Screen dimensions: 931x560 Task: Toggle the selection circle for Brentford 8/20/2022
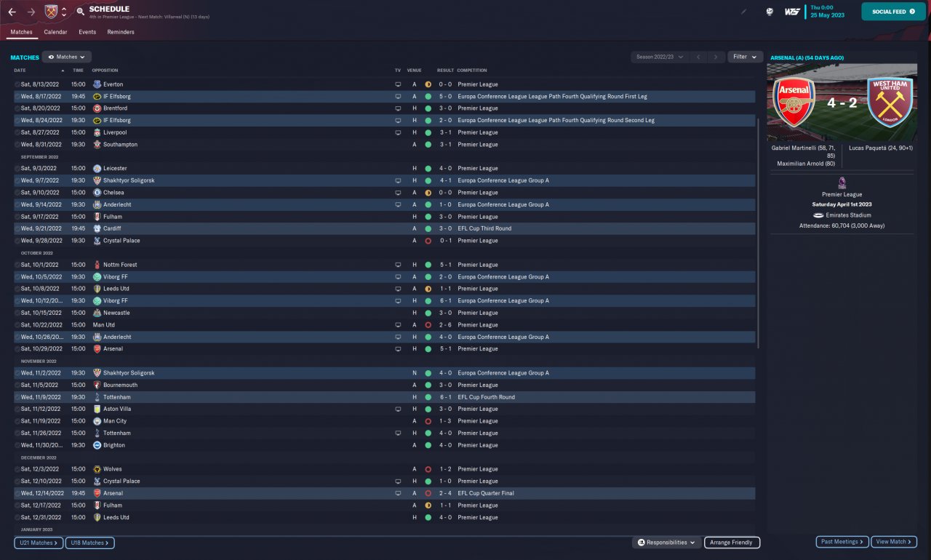pos(17,108)
